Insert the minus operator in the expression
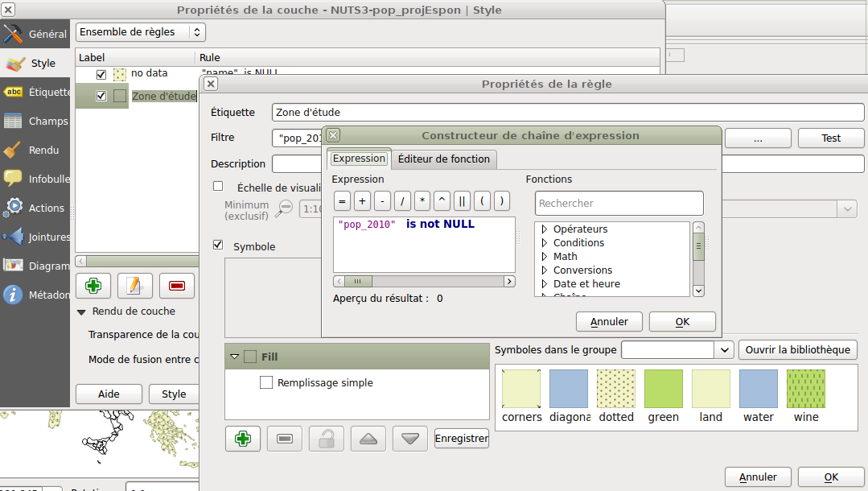The width and height of the screenshot is (868, 491). coord(382,201)
